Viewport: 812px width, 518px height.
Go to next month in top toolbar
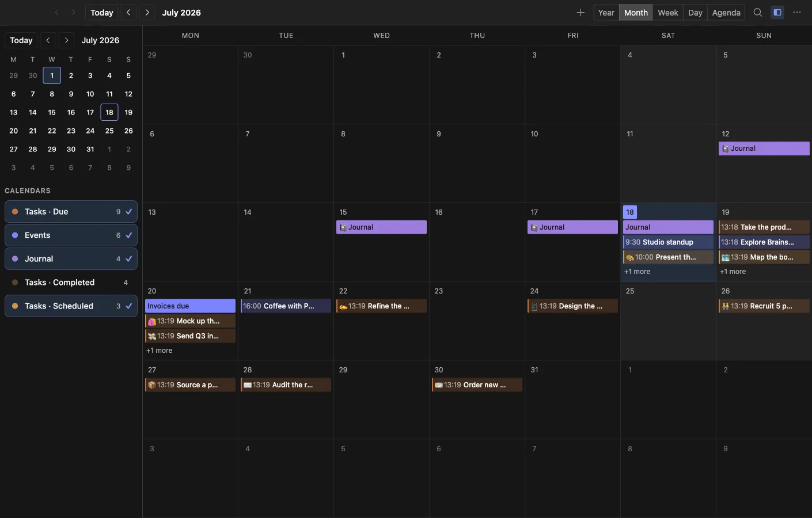(x=147, y=13)
